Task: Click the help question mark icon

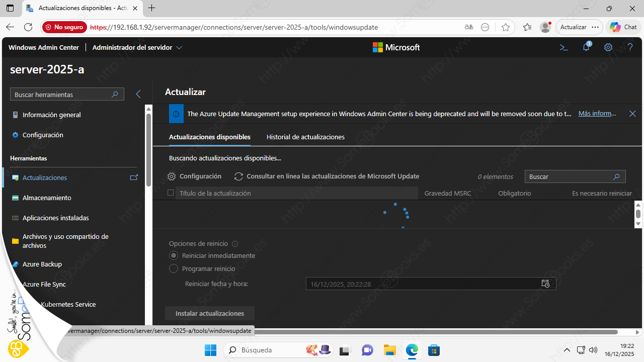Action: [630, 47]
